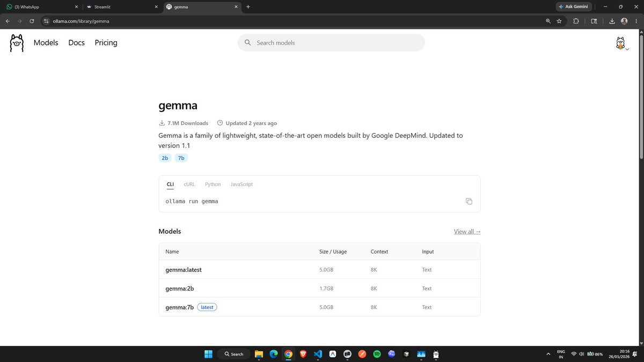
Task: Open the Windows Start menu
Action: [x=208, y=354]
